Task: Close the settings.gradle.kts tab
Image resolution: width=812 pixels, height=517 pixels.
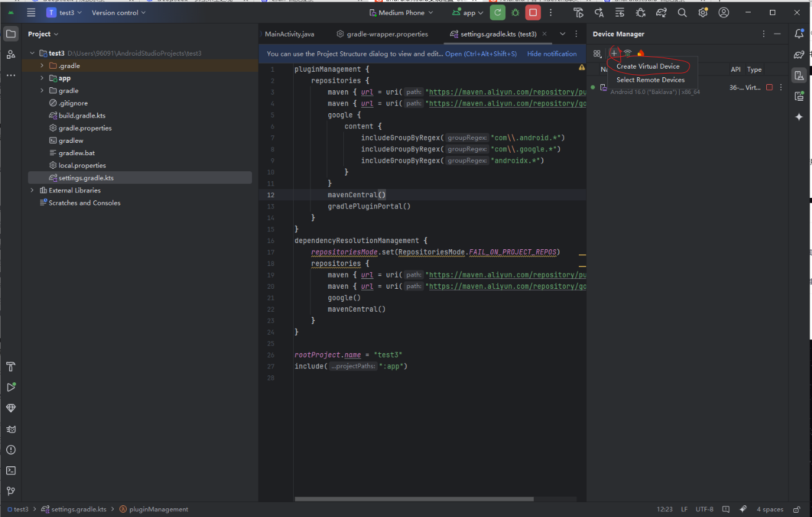Action: [544, 34]
